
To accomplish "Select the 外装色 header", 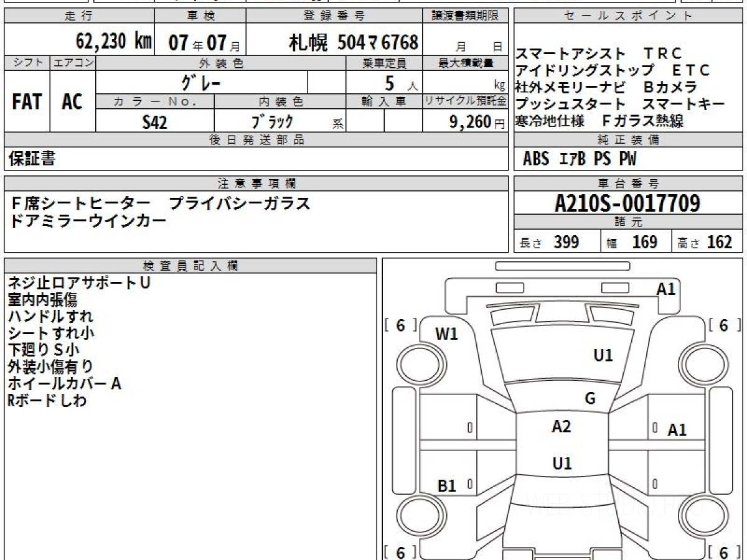I will (x=221, y=63).
